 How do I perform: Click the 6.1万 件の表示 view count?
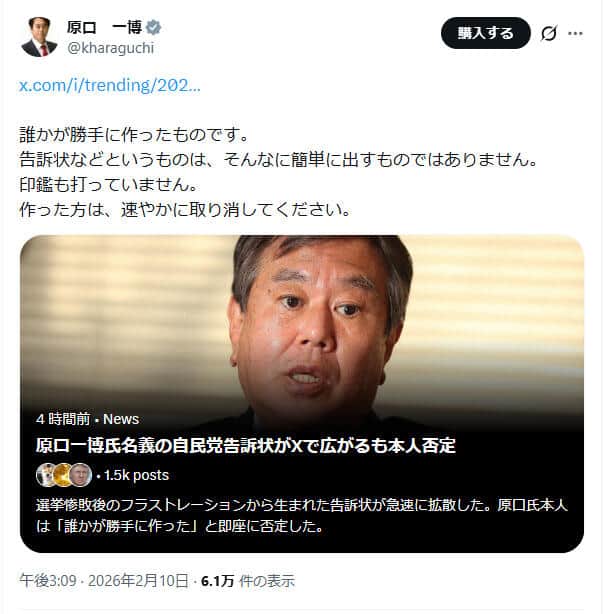pyautogui.click(x=247, y=581)
